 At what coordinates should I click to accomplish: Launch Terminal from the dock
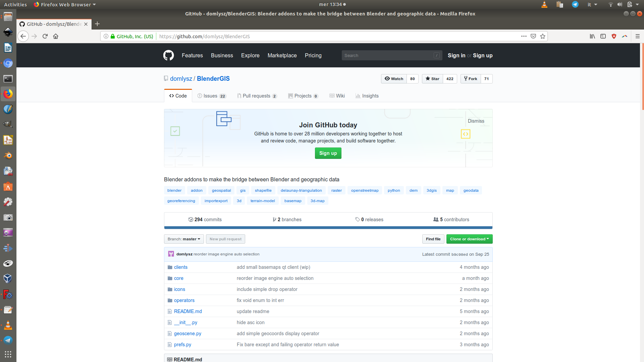[8, 78]
